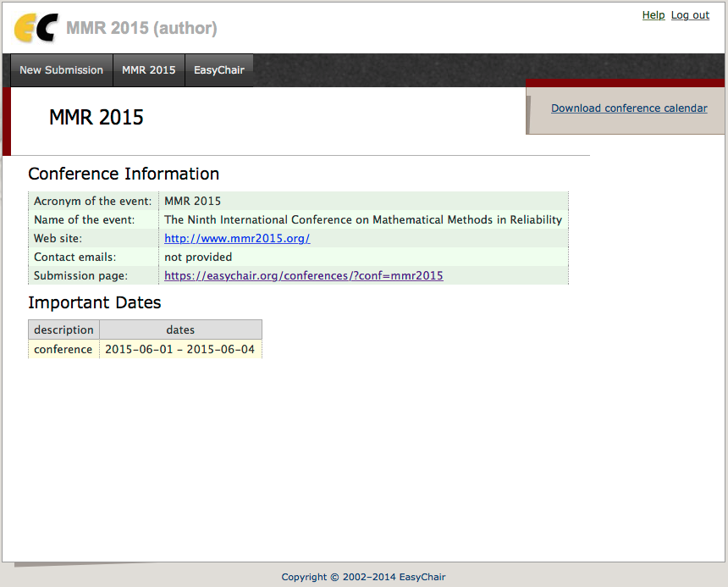Click the EasyChair EC logo
Image resolution: width=728 pixels, height=587 pixels.
36,29
